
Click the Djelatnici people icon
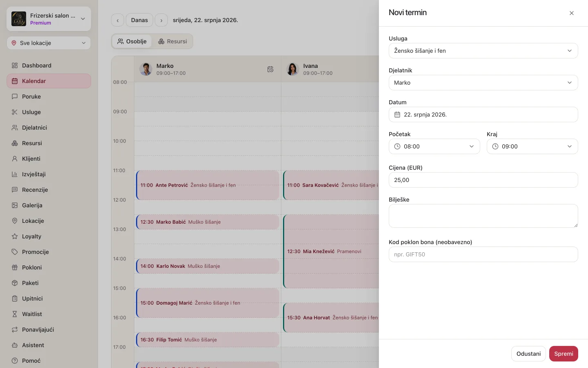coord(15,128)
